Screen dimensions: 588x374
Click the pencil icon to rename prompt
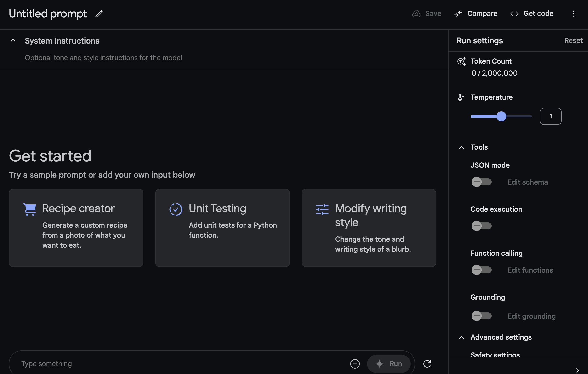pyautogui.click(x=99, y=14)
